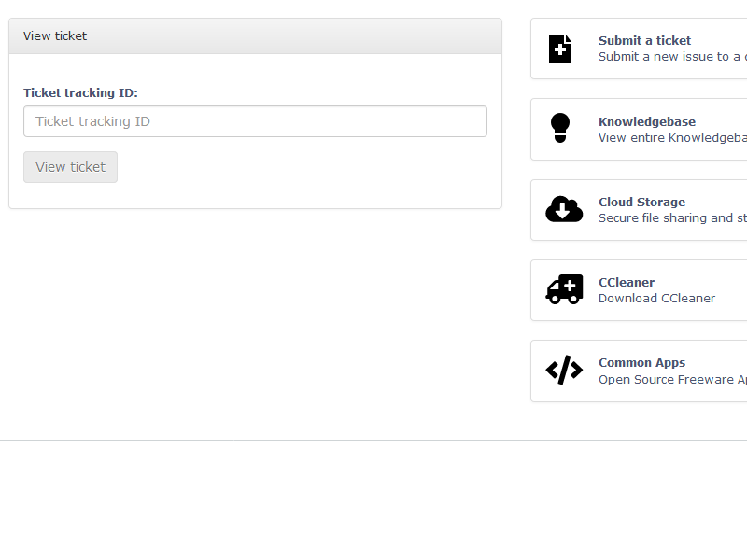Open the Common Apps title link

click(x=641, y=363)
